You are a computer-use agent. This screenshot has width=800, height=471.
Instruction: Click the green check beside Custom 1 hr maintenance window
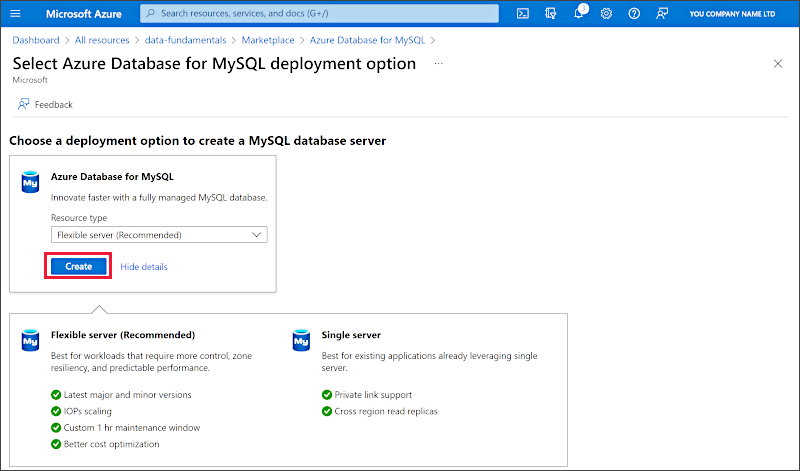coord(56,428)
